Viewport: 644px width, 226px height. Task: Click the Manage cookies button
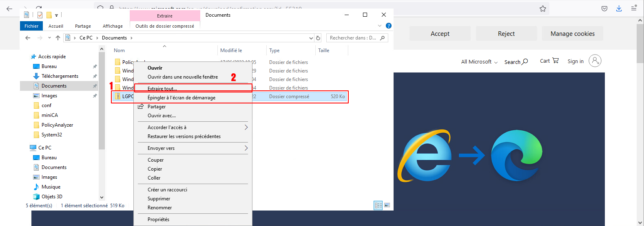point(572,34)
